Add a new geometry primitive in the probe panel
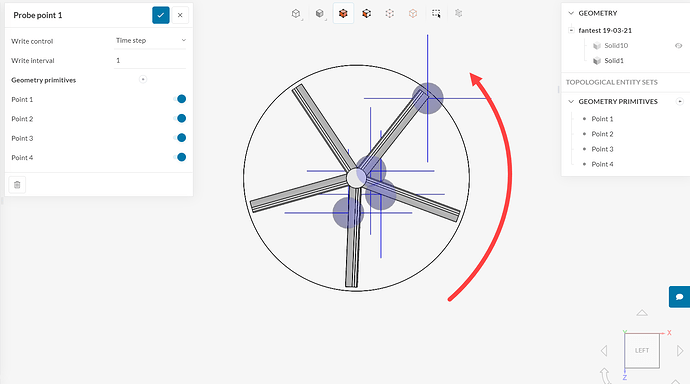The width and height of the screenshot is (690, 384). [143, 80]
